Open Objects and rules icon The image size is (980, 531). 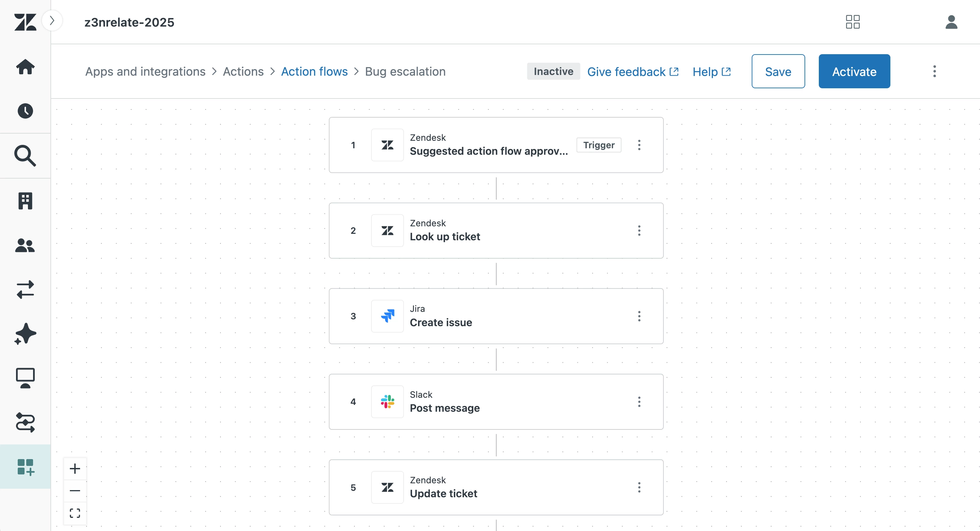pyautogui.click(x=25, y=422)
